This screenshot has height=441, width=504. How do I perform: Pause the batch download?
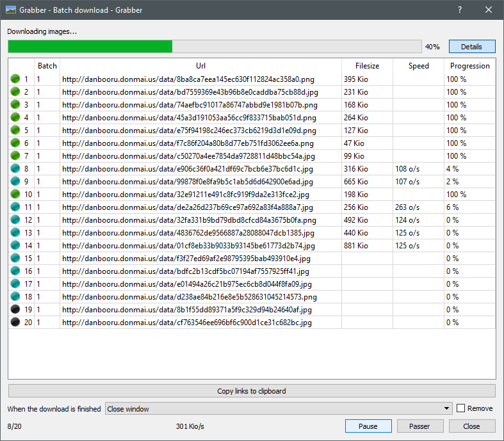368,426
